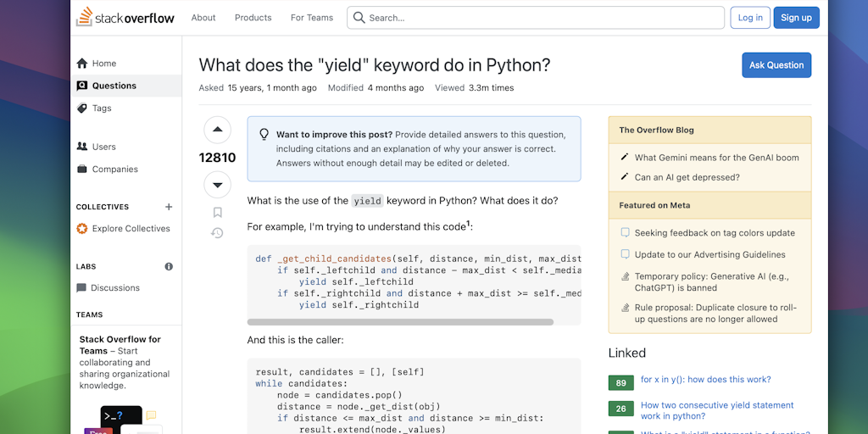The image size is (868, 434).
Task: Open the Users page from sidebar
Action: pos(104,147)
